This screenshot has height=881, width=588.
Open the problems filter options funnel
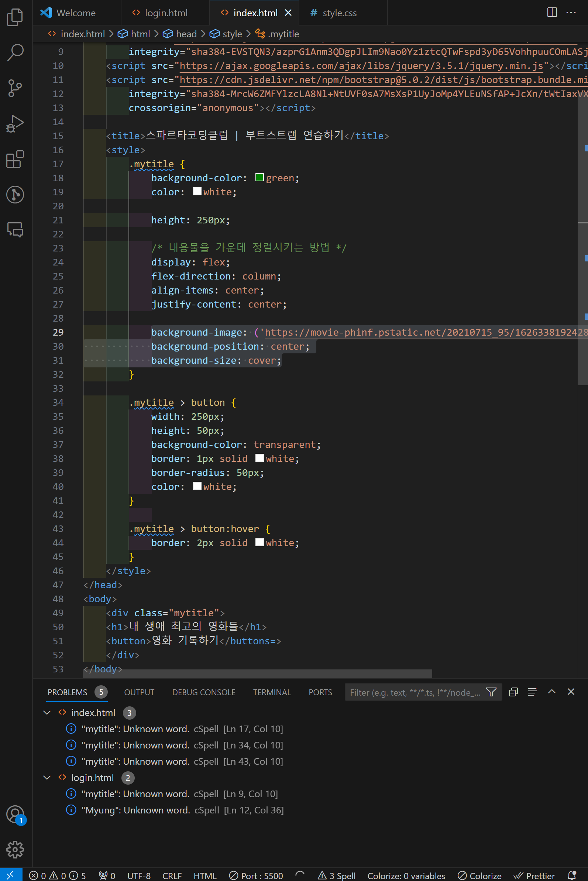point(491,692)
